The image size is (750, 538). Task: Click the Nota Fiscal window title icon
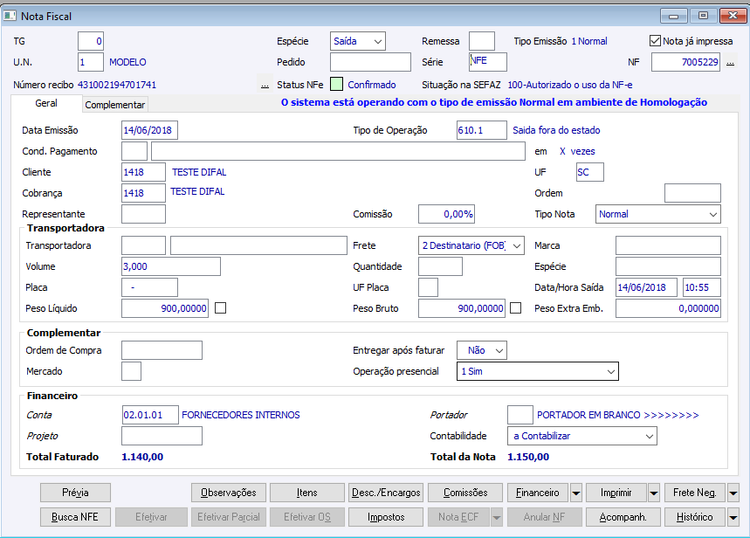coord(10,16)
